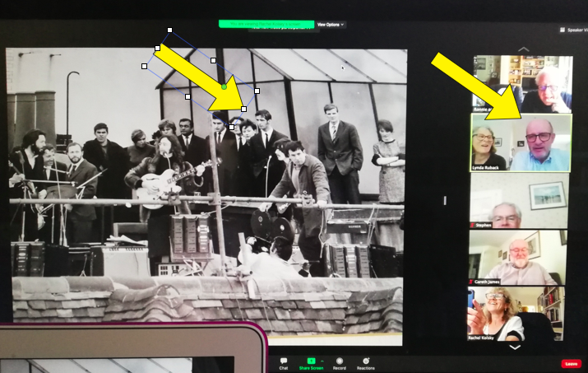Image resolution: width=588 pixels, height=373 pixels.
Task: Open the Reactions emoji icon
Action: click(x=366, y=361)
